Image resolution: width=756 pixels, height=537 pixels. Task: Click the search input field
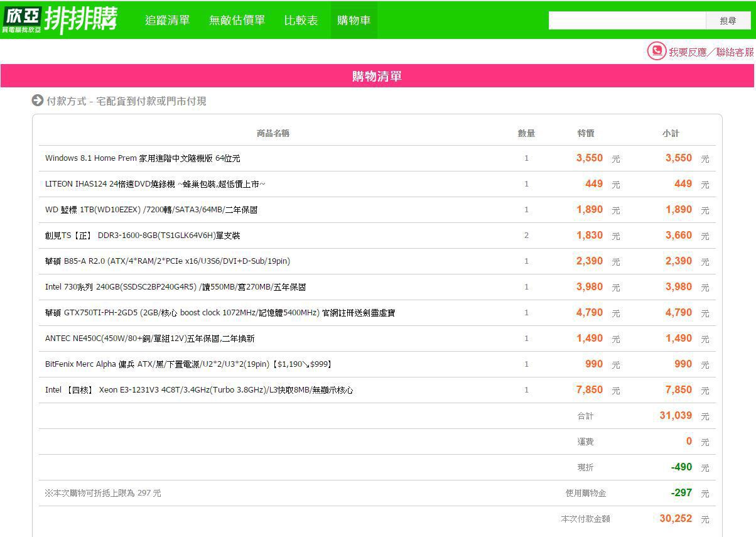627,21
